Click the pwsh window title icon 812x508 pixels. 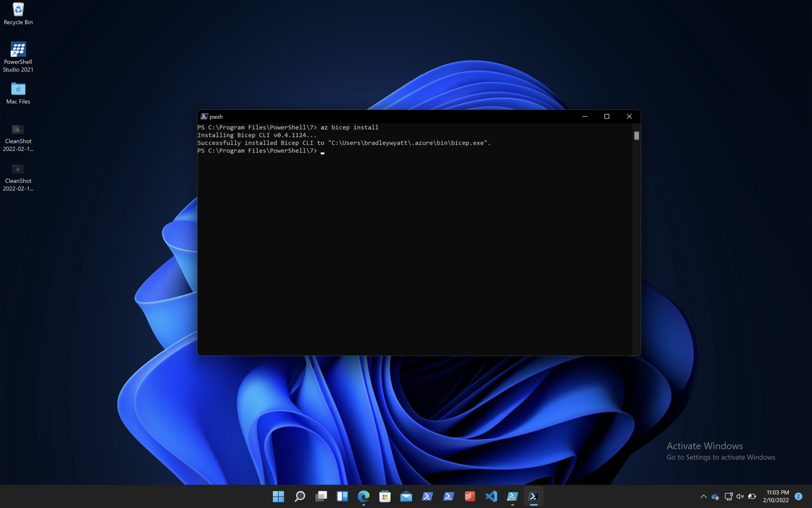click(204, 116)
